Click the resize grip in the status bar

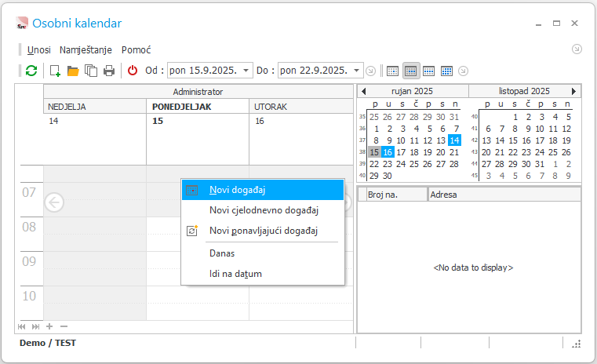pos(576,344)
